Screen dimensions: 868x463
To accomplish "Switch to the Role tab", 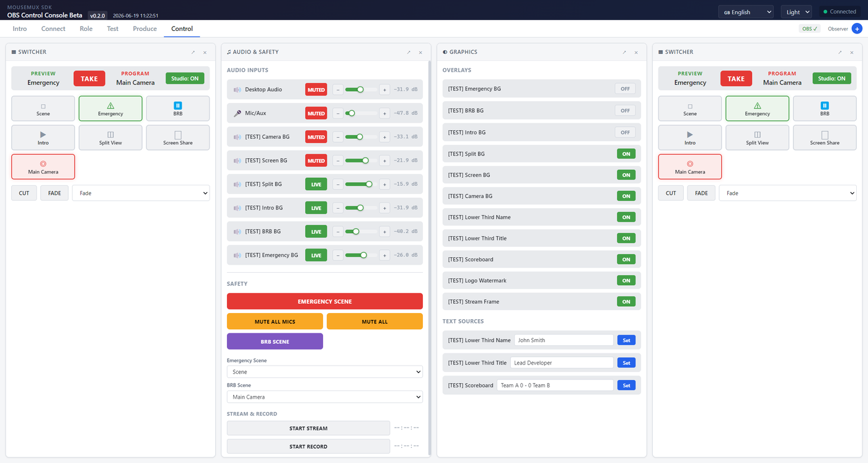I will (86, 29).
